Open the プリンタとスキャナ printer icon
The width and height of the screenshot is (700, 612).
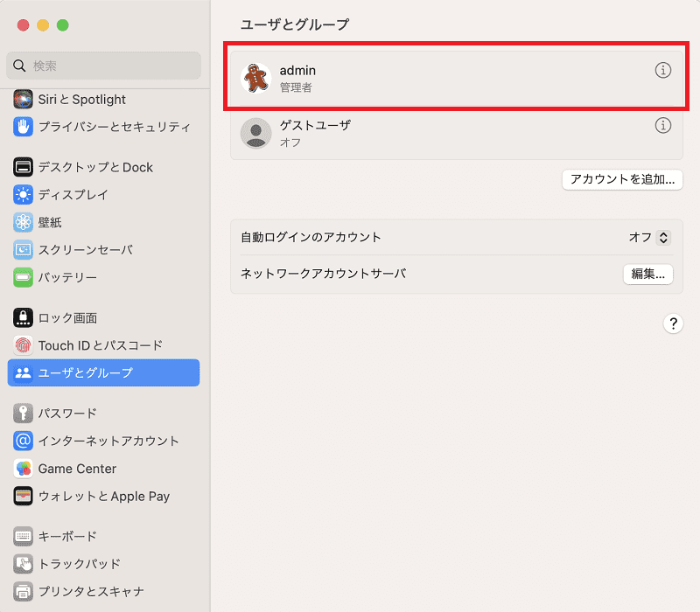[23, 592]
